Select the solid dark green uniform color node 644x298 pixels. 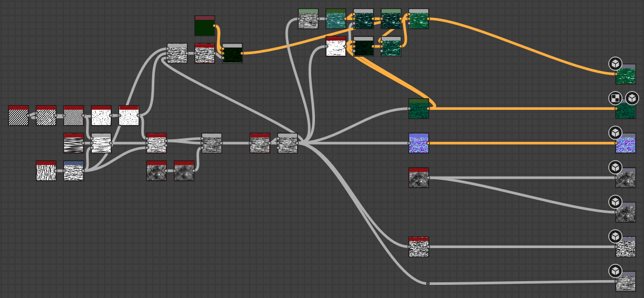point(204,26)
